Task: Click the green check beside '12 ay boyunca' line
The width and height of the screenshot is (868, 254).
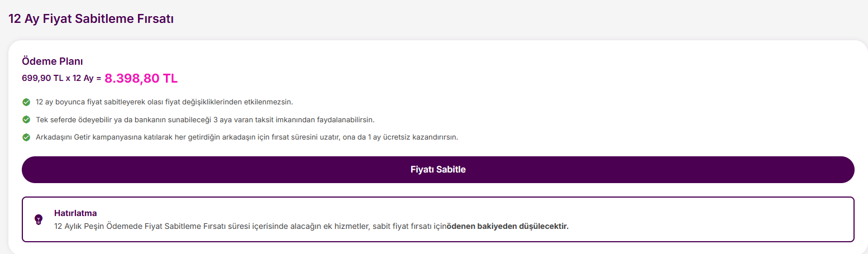Action: coord(26,102)
